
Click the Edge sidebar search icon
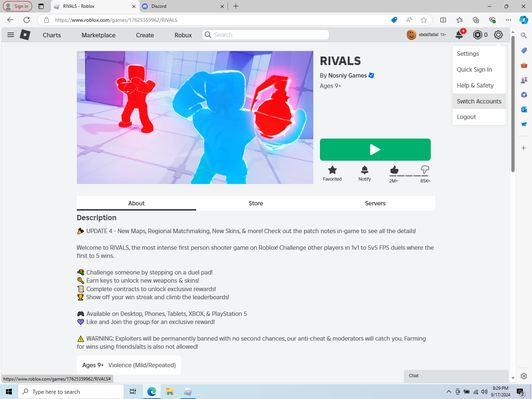(x=524, y=35)
